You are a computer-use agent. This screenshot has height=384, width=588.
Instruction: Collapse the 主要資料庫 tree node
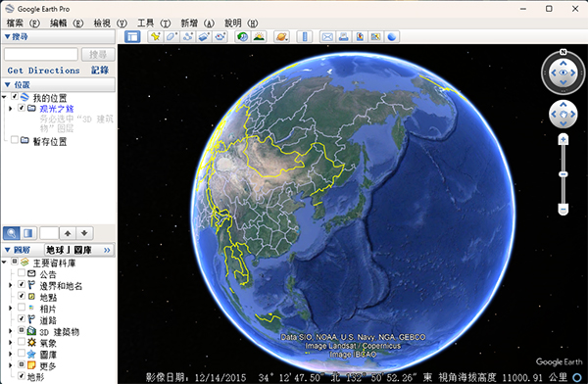(x=4, y=262)
